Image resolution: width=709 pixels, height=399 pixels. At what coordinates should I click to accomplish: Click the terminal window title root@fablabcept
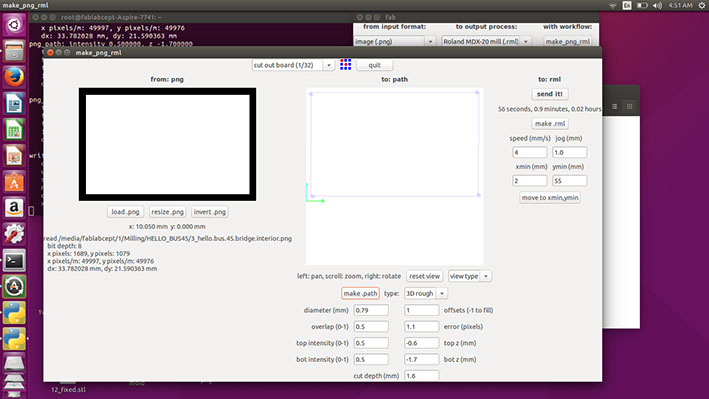111,17
